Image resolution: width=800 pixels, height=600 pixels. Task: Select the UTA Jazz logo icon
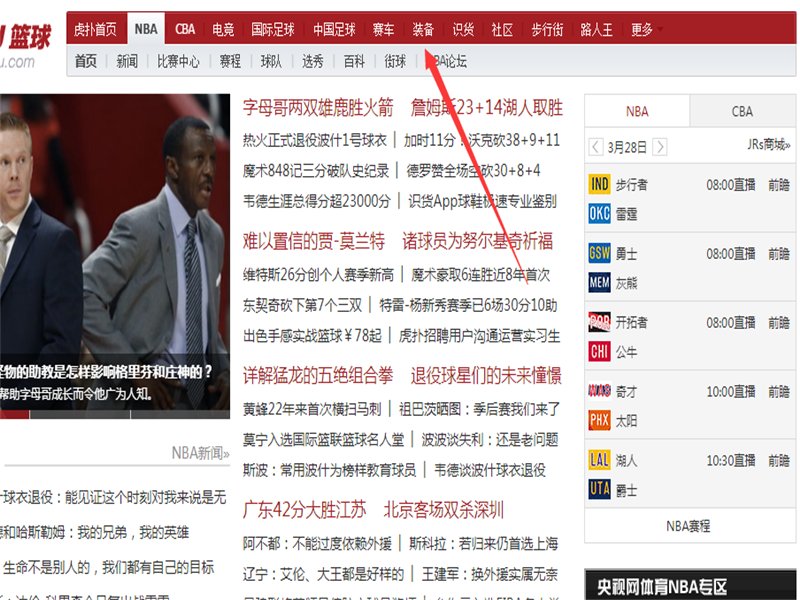[601, 488]
